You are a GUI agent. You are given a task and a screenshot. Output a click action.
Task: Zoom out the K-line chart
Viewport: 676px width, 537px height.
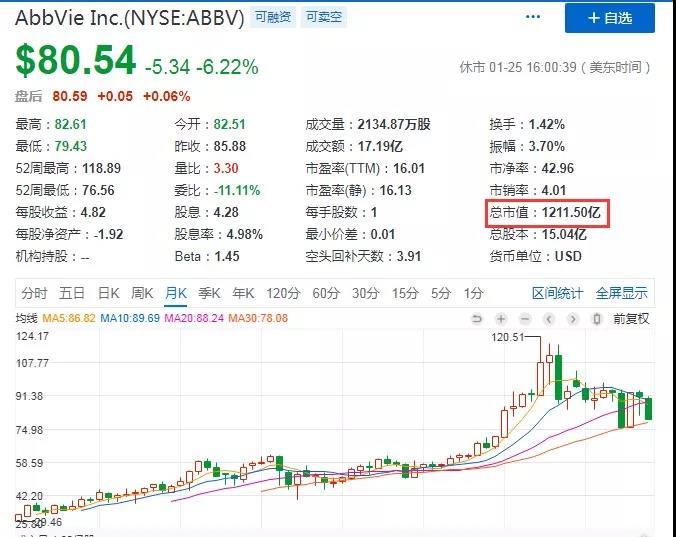tap(525, 319)
